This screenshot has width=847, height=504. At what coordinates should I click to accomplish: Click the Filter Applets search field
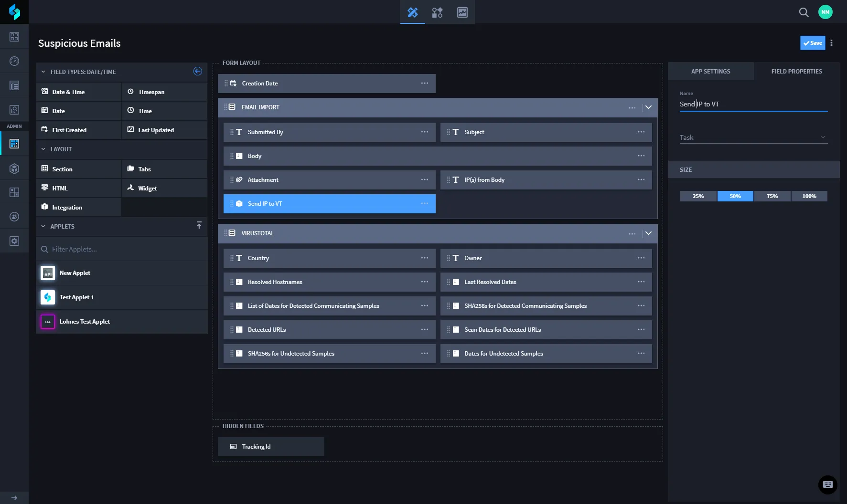(x=122, y=249)
